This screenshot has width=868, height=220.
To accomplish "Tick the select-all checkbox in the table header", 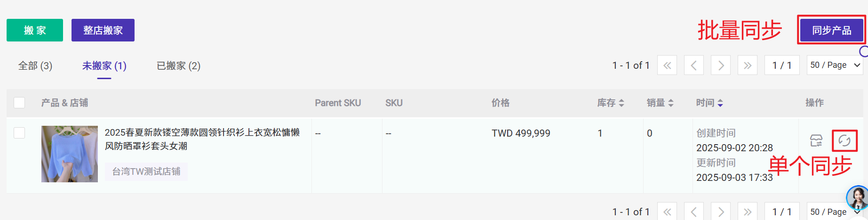I will pyautogui.click(x=19, y=103).
